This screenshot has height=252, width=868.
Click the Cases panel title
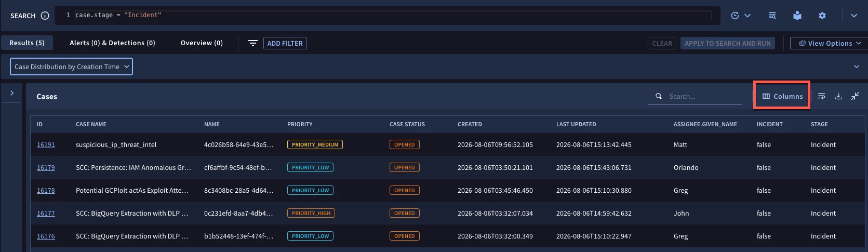(47, 97)
